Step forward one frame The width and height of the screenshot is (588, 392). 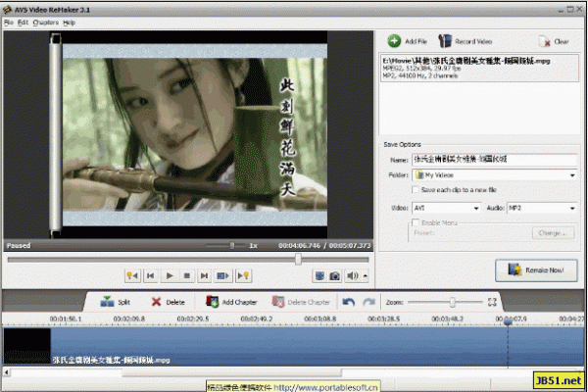[205, 275]
